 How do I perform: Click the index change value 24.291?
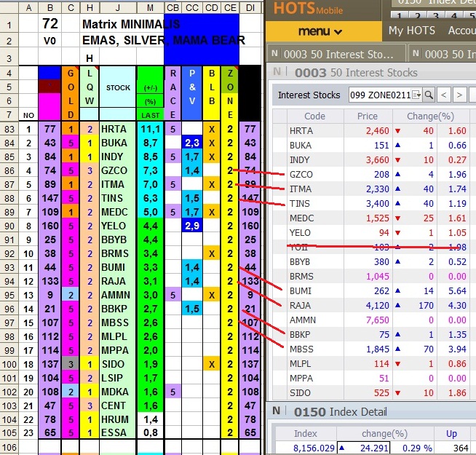374,448
